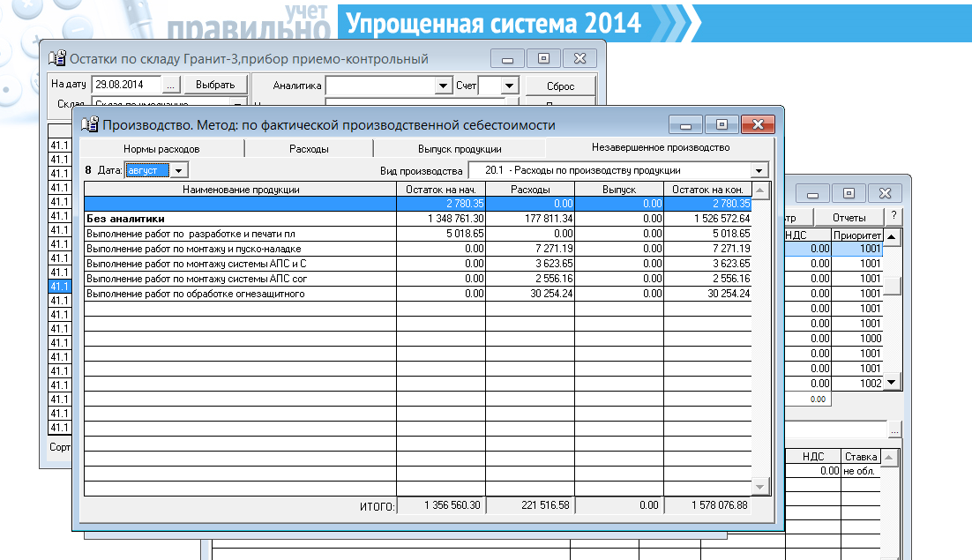
Task: Click the question mark help button
Action: tap(893, 218)
